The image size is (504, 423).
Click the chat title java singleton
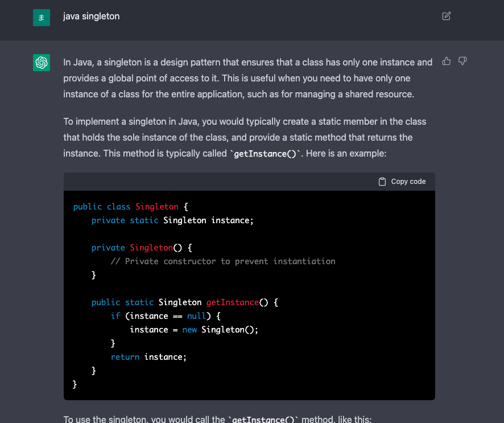91,17
